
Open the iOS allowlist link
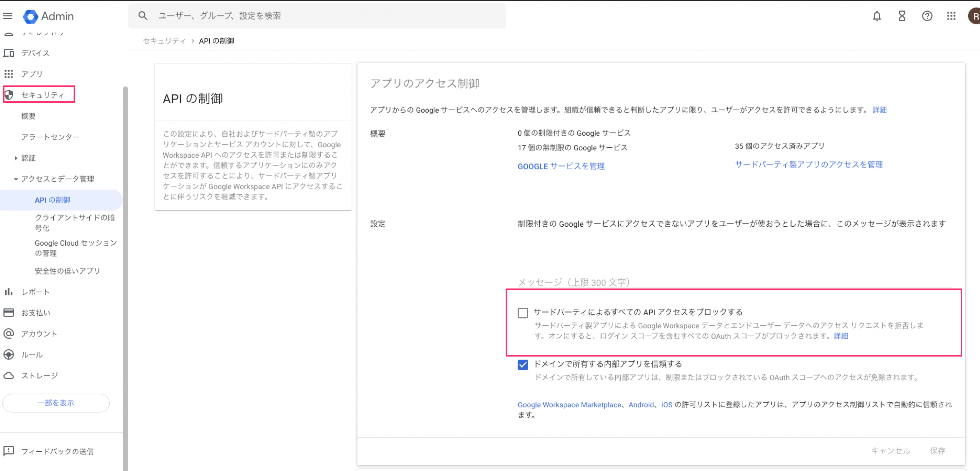pos(666,405)
